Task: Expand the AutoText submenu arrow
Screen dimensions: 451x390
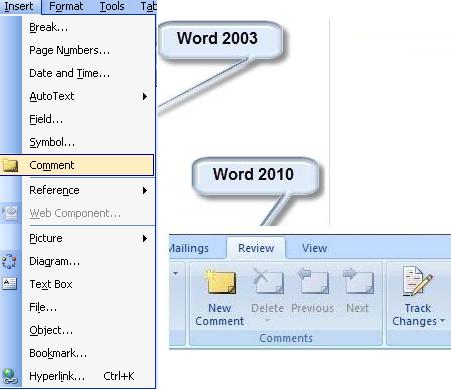Action: (x=145, y=96)
